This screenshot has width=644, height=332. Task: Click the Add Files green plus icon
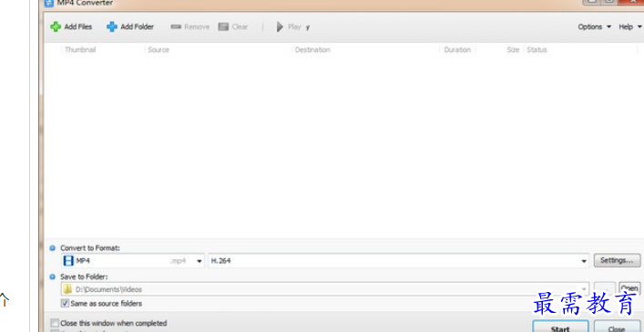tap(56, 27)
